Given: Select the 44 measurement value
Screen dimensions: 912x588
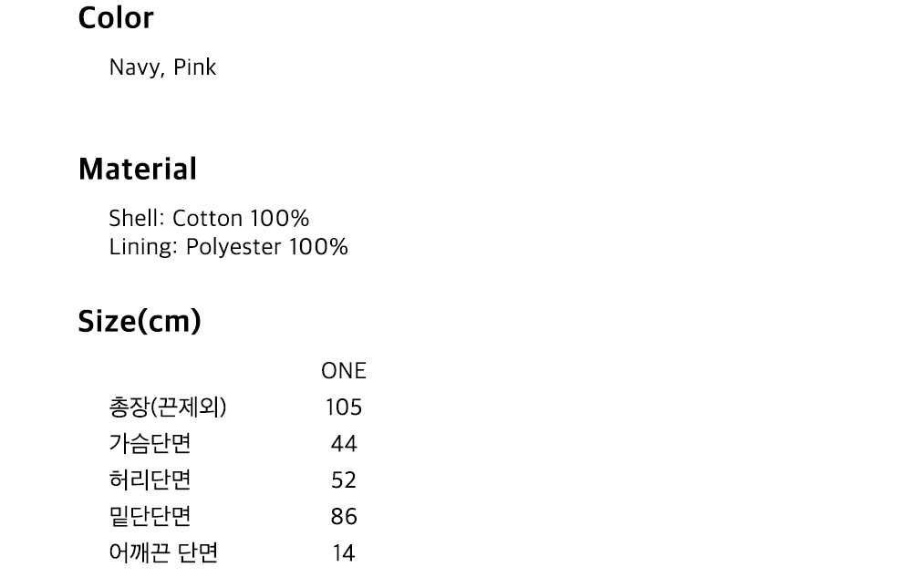Looking at the screenshot, I should click(344, 444).
